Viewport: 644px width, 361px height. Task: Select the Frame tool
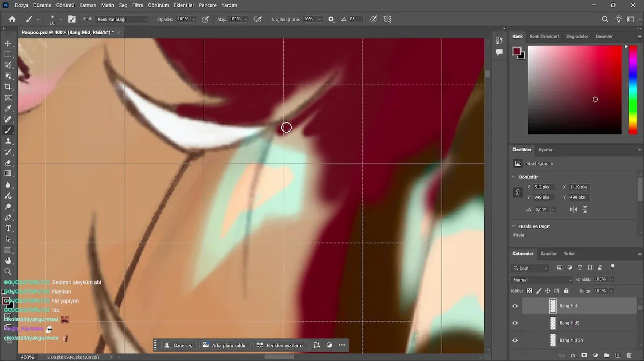click(8, 98)
